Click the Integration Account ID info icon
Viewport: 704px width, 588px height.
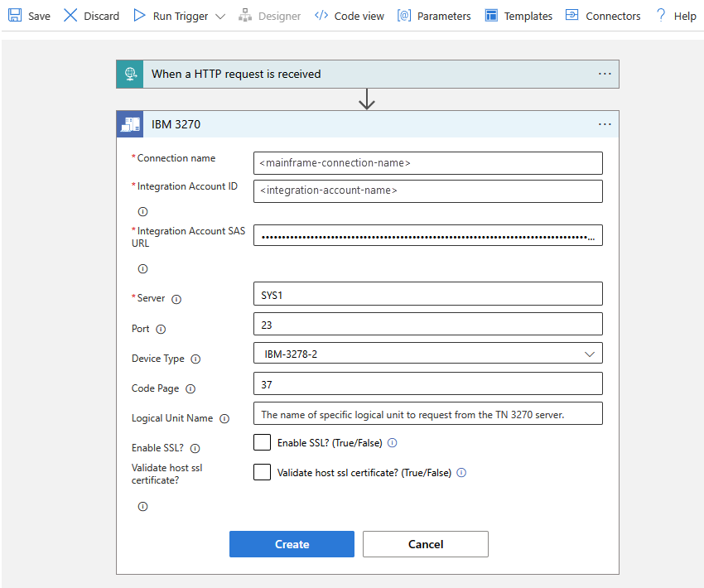pos(142,211)
